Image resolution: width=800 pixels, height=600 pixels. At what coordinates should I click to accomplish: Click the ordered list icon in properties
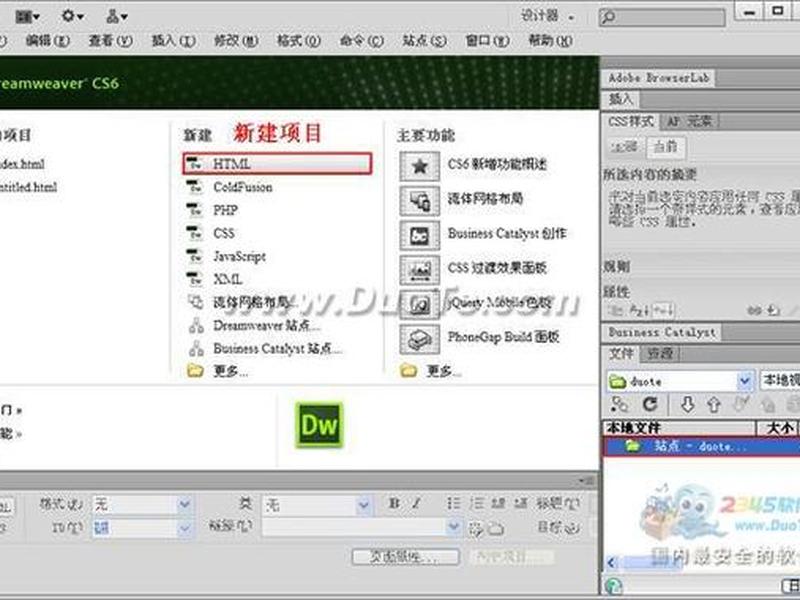(x=477, y=504)
